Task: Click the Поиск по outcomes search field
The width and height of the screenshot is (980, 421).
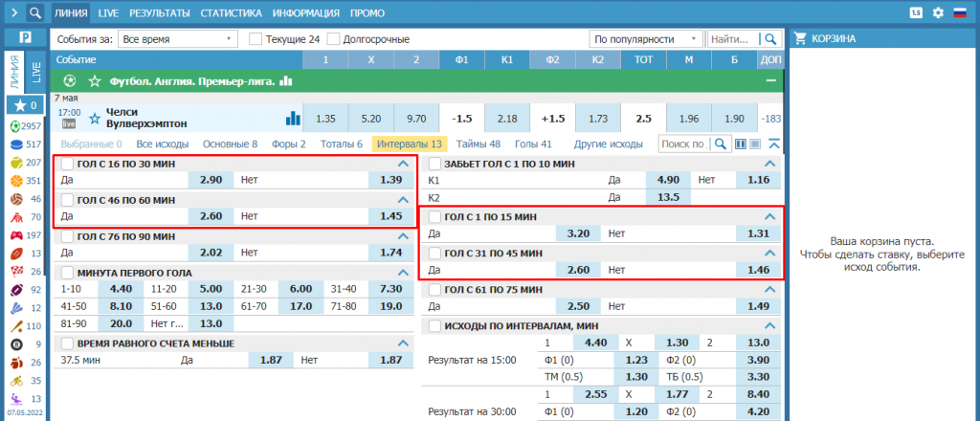Action: [x=684, y=144]
